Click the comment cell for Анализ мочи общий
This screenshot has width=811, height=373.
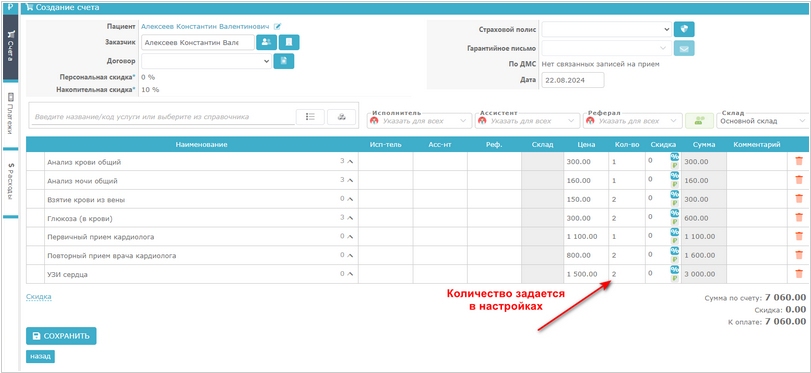pos(757,181)
